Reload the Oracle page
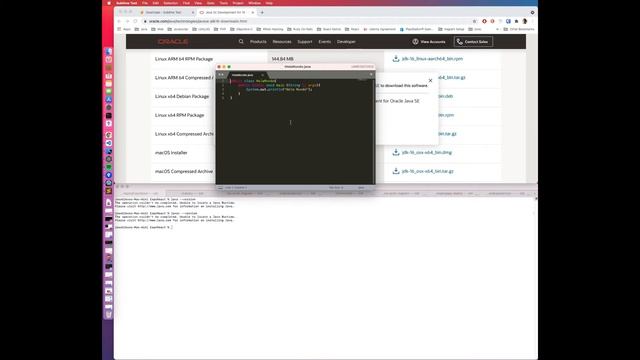640x360 pixels. click(135, 21)
